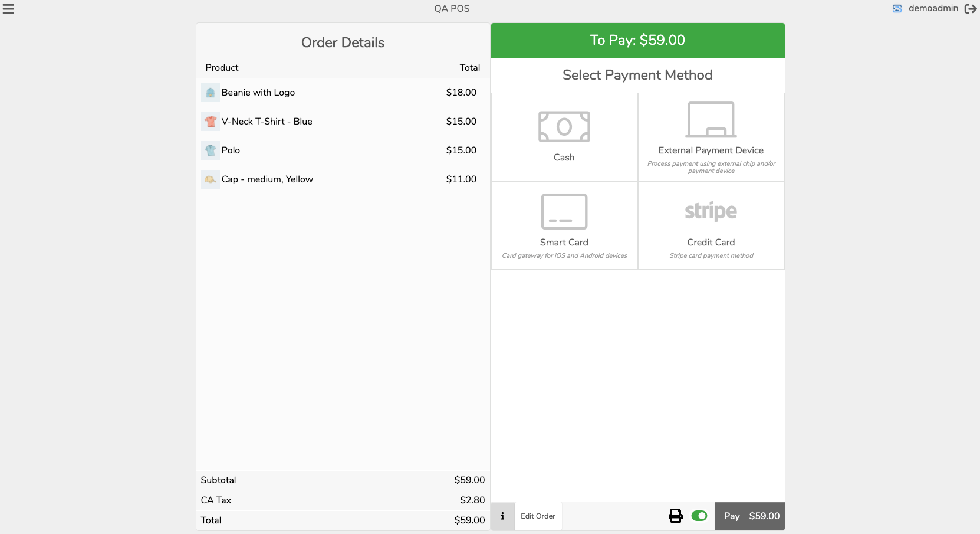980x534 pixels.
Task: Click the CA Tax $2.80 value
Action: pos(472,500)
